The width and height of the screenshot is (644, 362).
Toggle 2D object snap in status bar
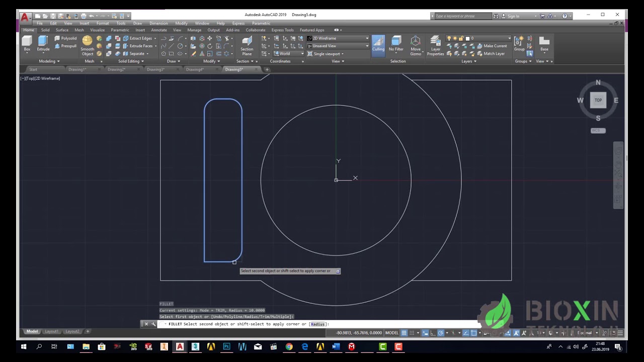tap(474, 333)
